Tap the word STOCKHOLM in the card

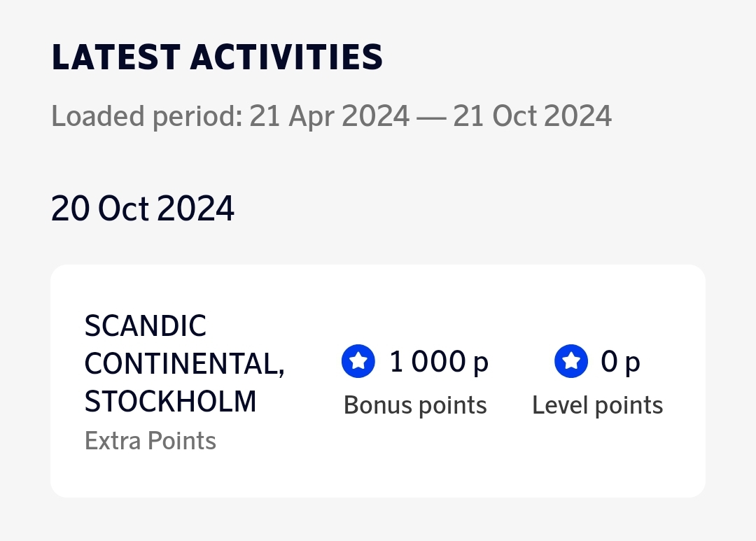(170, 402)
